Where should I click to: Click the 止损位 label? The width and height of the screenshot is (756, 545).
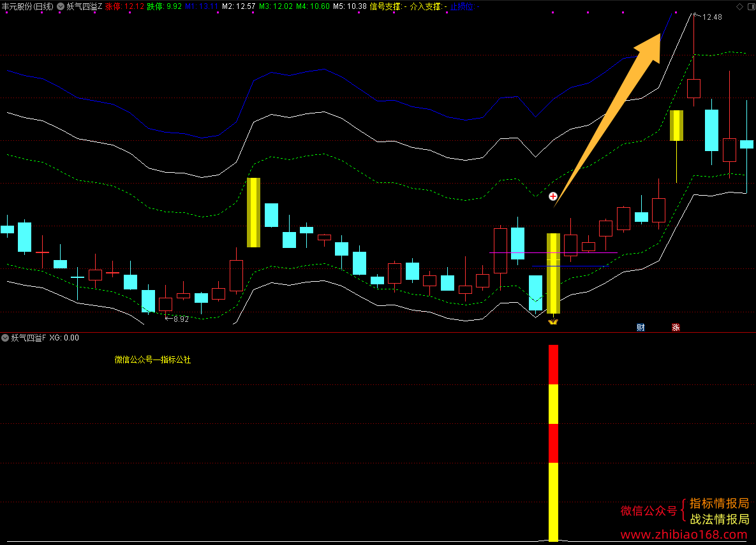click(x=463, y=6)
